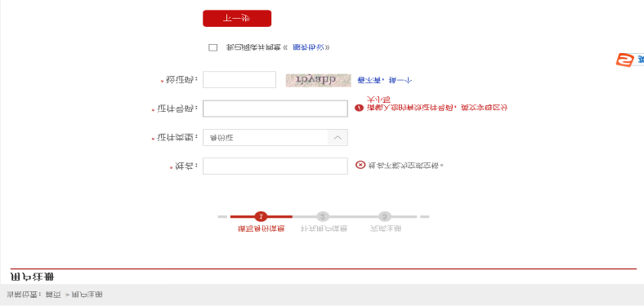Select step 2 circle 补充用户信息

tap(323, 216)
